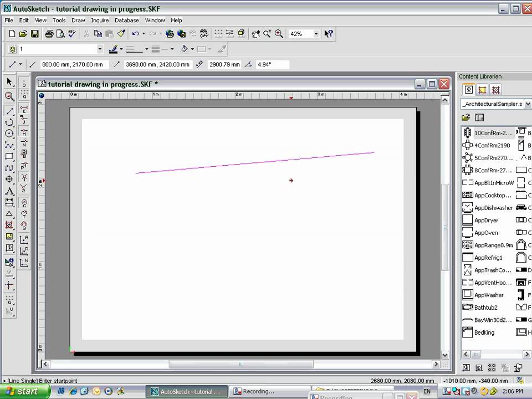The width and height of the screenshot is (532, 399).
Task: Switch to the Recording... taskbar button
Action: 269,392
